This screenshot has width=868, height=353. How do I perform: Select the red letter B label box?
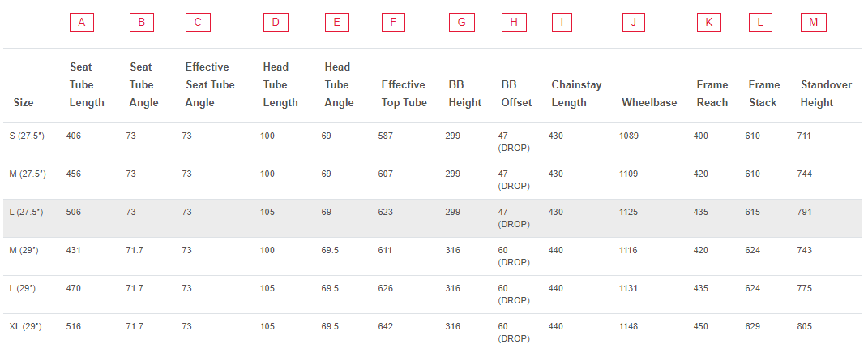tap(142, 23)
